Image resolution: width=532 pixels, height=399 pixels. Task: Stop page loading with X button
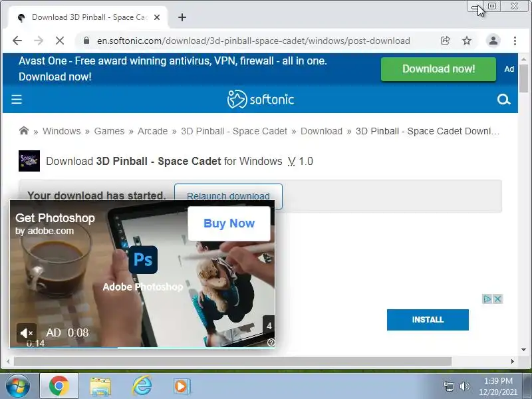60,41
